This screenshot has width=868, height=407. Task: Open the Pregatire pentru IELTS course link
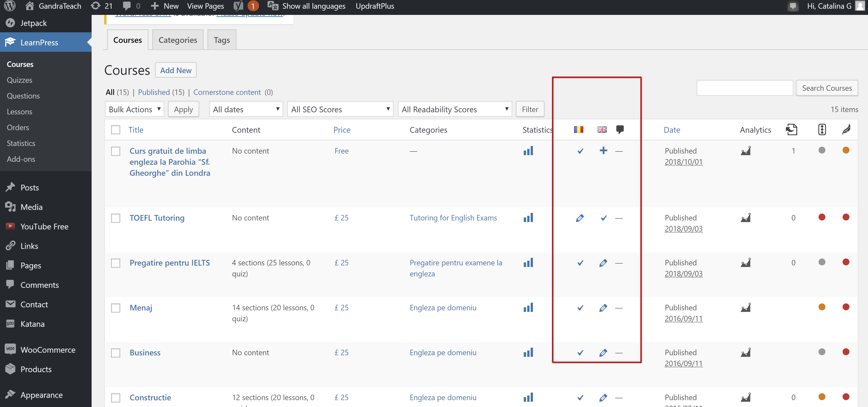coord(169,263)
